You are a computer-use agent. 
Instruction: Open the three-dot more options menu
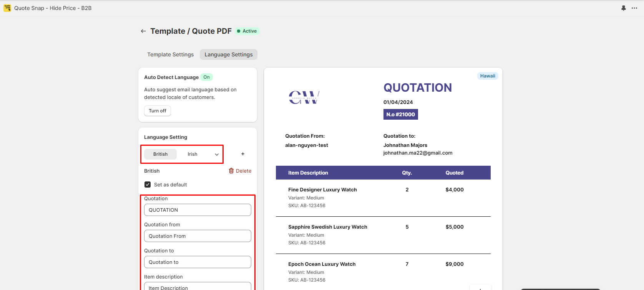(634, 8)
